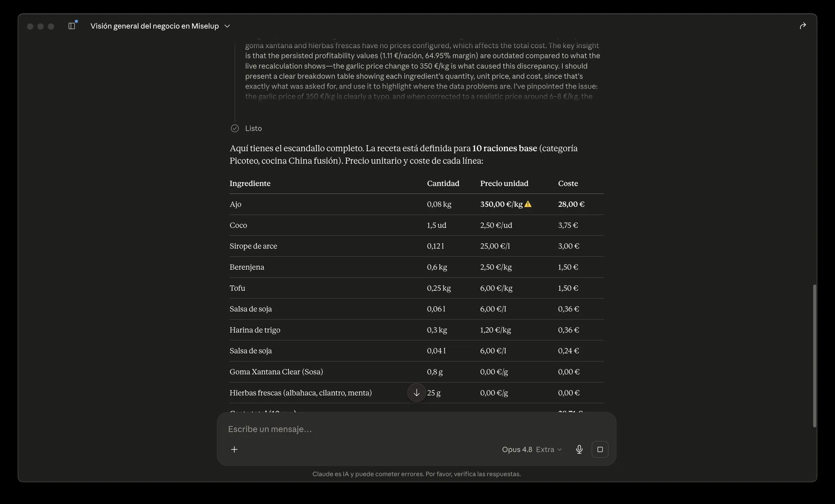Click the Listo status label
The image size is (835, 504).
point(254,128)
